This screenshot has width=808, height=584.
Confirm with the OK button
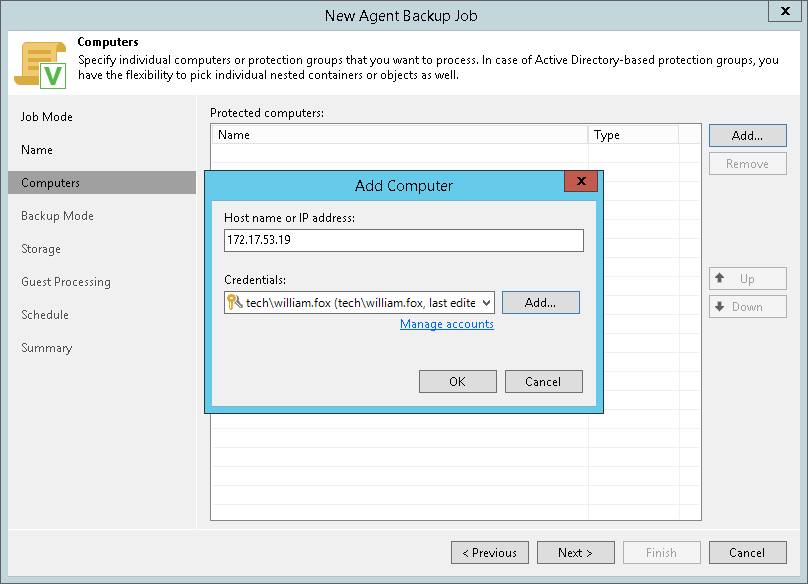pyautogui.click(x=457, y=381)
